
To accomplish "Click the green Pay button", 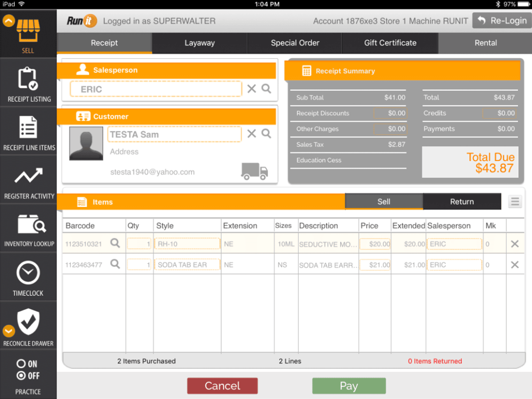I will click(x=349, y=386).
